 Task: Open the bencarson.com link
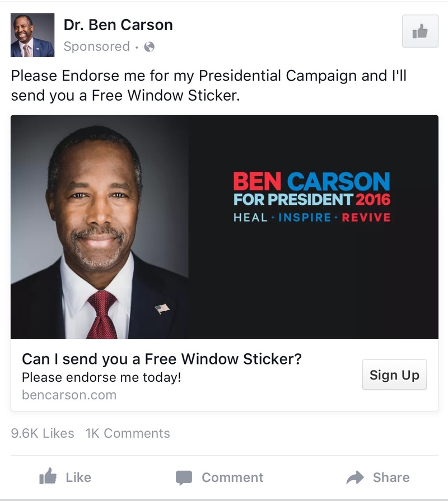(x=69, y=395)
